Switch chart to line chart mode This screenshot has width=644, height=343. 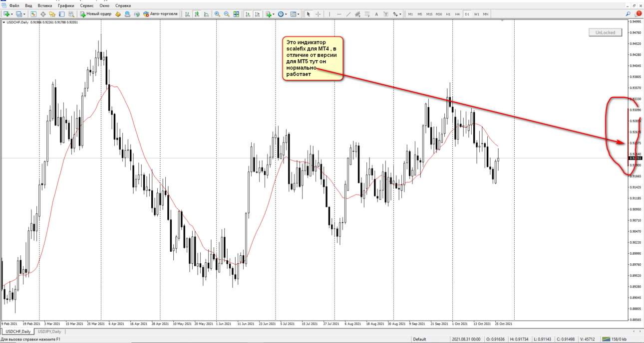pos(207,14)
